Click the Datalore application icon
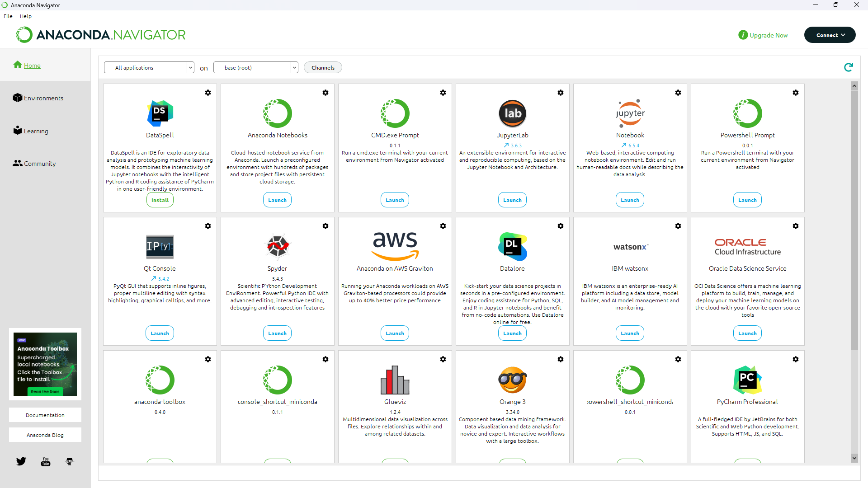This screenshot has height=488, width=868. (x=512, y=246)
